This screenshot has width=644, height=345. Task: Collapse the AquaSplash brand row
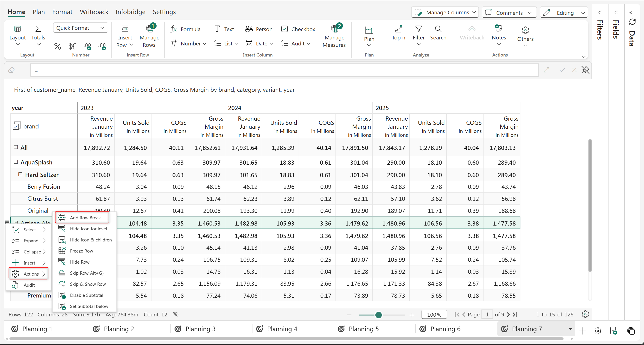click(16, 162)
